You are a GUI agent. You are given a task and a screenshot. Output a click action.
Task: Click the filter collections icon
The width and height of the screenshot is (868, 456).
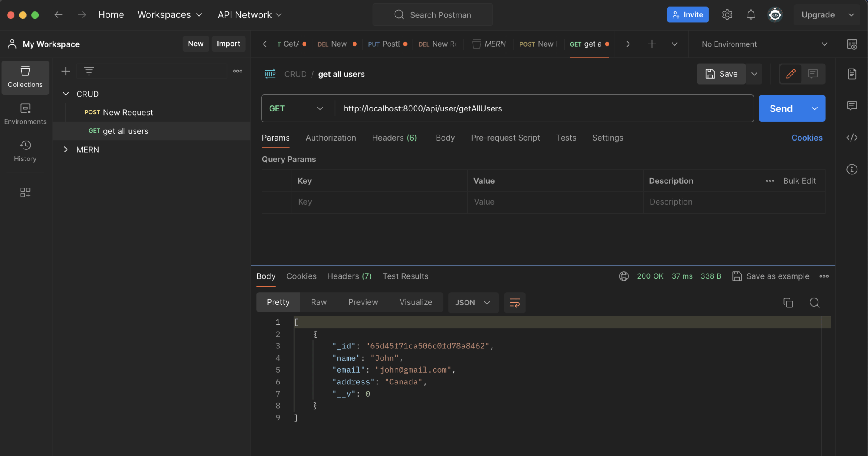pyautogui.click(x=89, y=71)
